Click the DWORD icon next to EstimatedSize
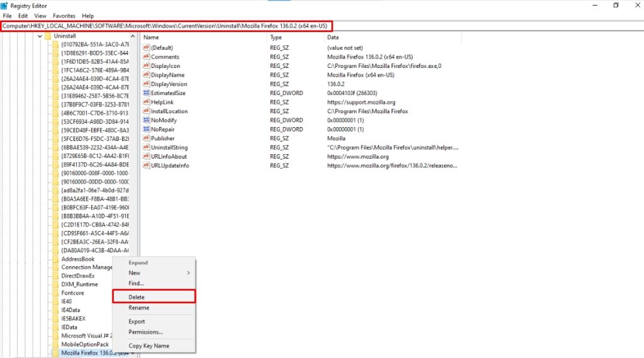This screenshot has height=358, width=644. point(146,93)
